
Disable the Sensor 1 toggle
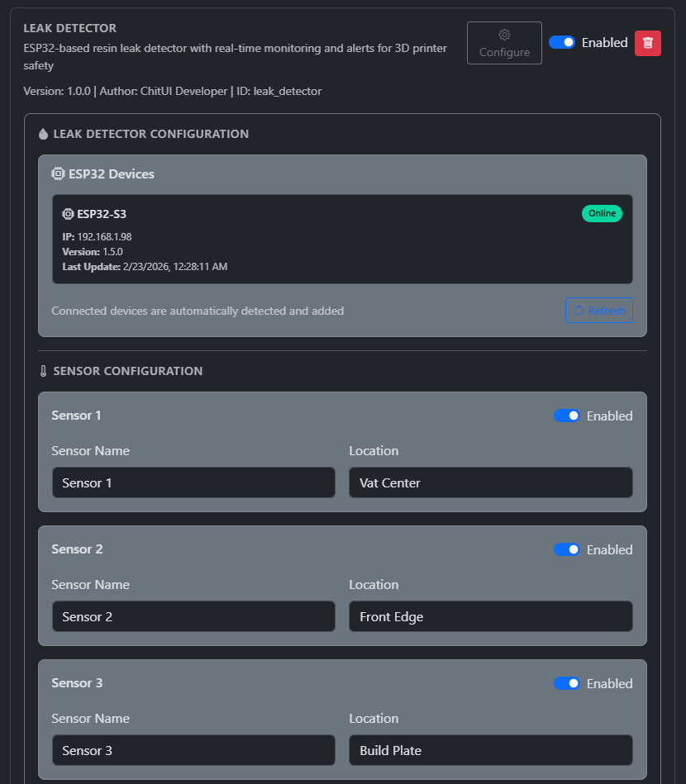coord(567,416)
